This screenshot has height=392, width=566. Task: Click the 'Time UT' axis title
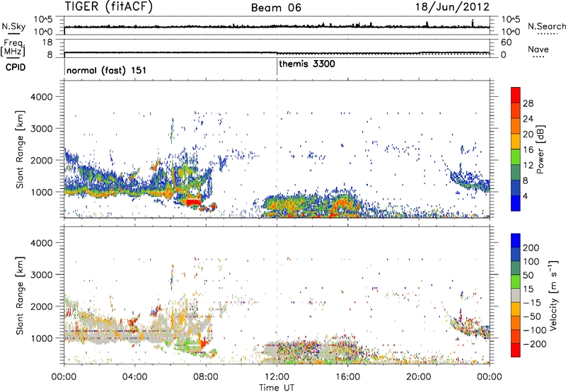(x=277, y=388)
